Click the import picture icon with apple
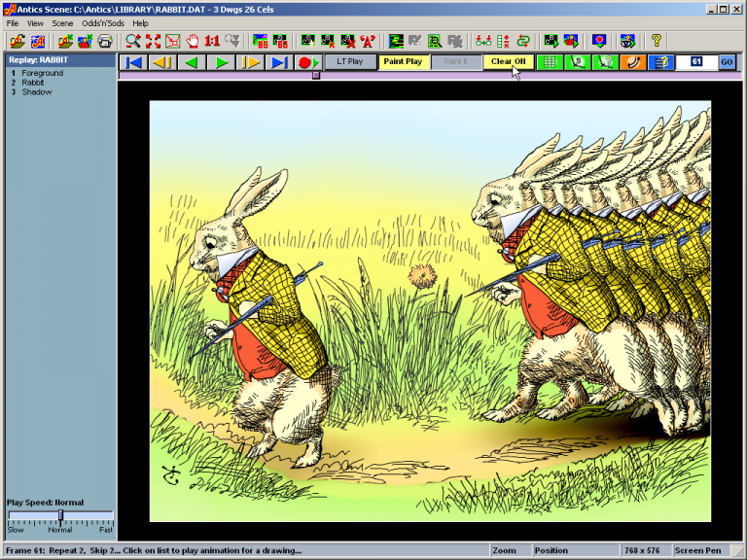Image resolution: width=747 pixels, height=560 pixels. click(x=86, y=42)
